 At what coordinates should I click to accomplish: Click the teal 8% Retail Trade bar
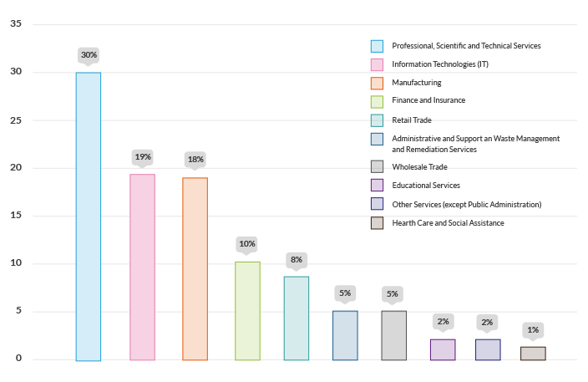pos(297,318)
